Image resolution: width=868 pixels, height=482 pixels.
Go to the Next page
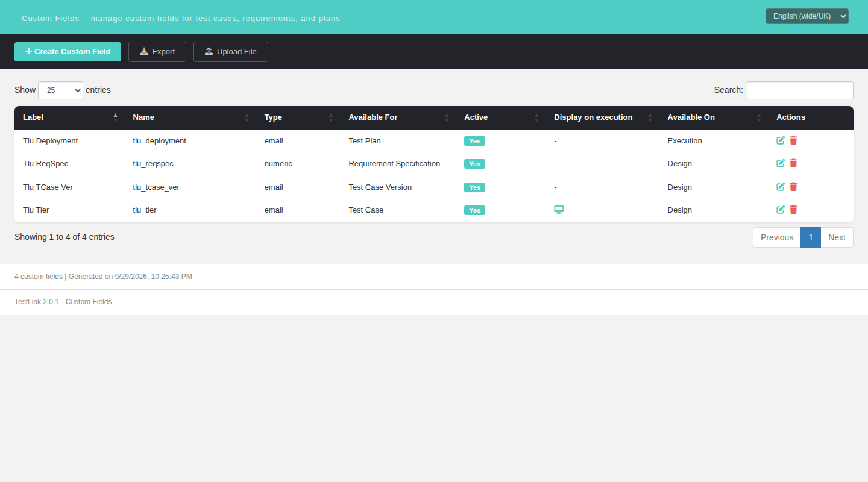[837, 237]
